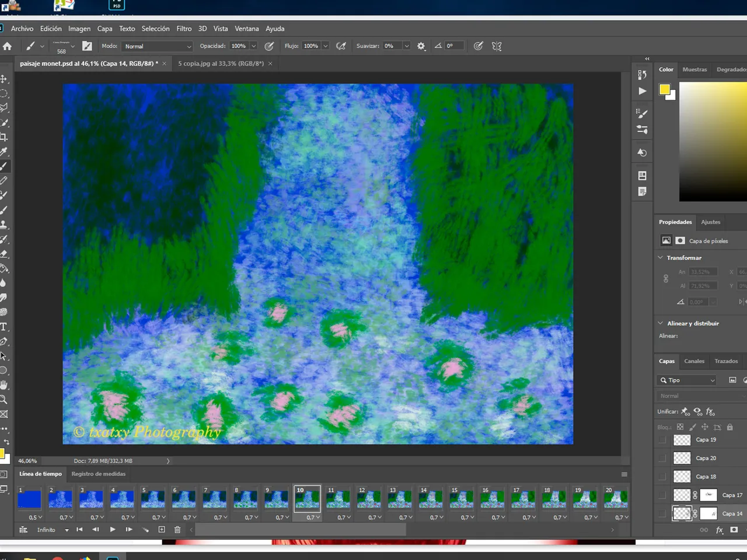Select the Move tool
747x560 pixels.
[4, 79]
